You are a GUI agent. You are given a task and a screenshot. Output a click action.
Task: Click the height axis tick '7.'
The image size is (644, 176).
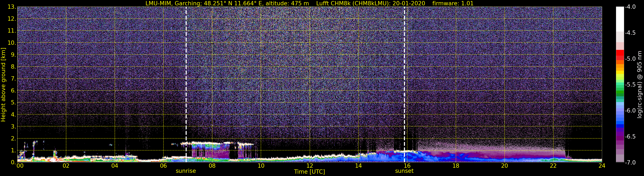(13, 79)
